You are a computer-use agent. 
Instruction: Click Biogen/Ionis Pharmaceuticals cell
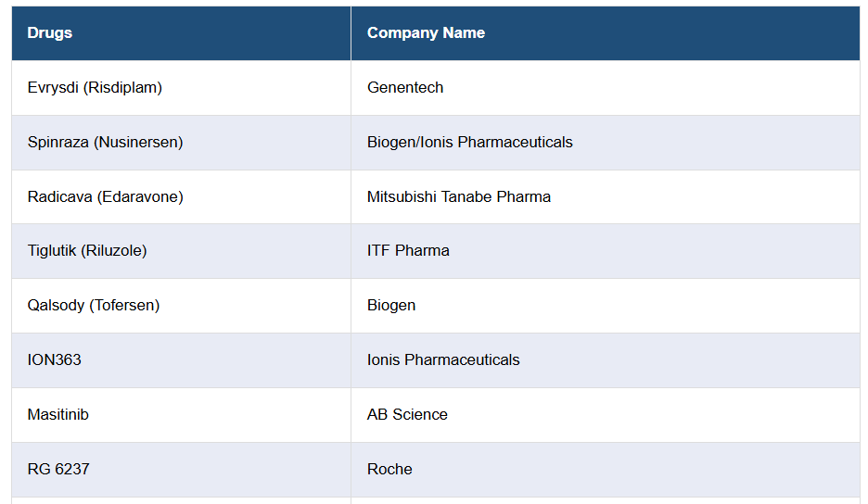coord(469,142)
